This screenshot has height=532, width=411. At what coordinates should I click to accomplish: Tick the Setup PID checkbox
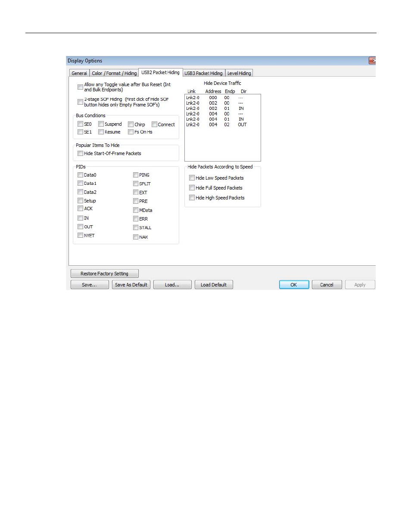tap(80, 201)
